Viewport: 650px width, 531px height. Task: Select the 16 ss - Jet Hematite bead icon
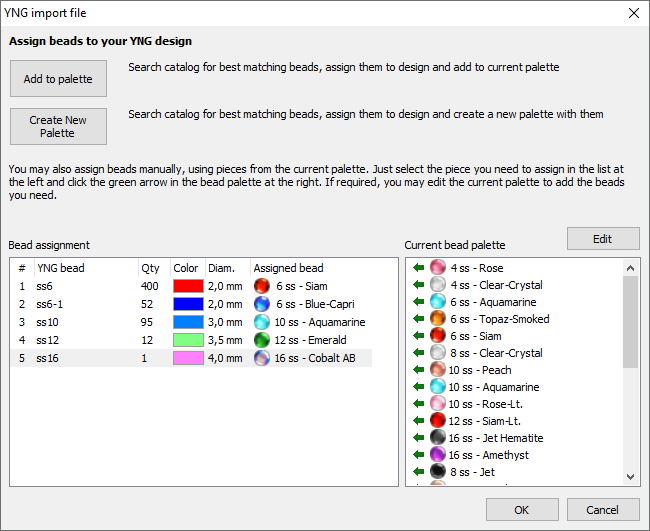(x=437, y=438)
